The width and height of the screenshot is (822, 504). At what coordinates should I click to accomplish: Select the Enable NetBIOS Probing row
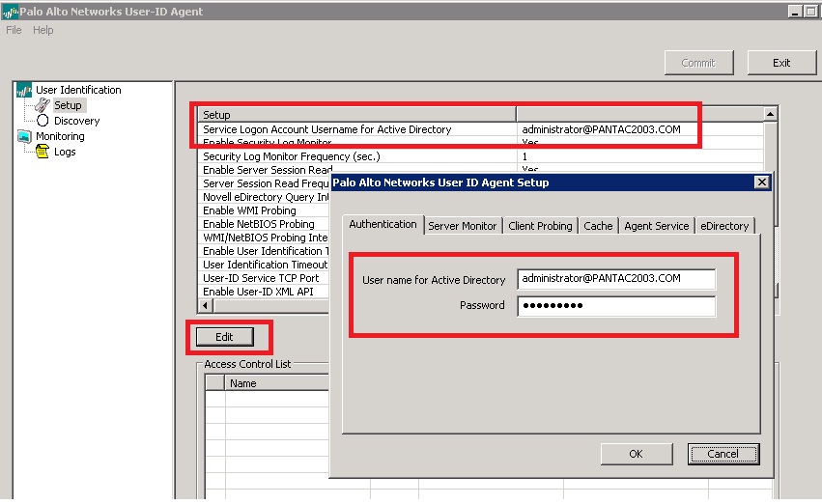coord(265,224)
